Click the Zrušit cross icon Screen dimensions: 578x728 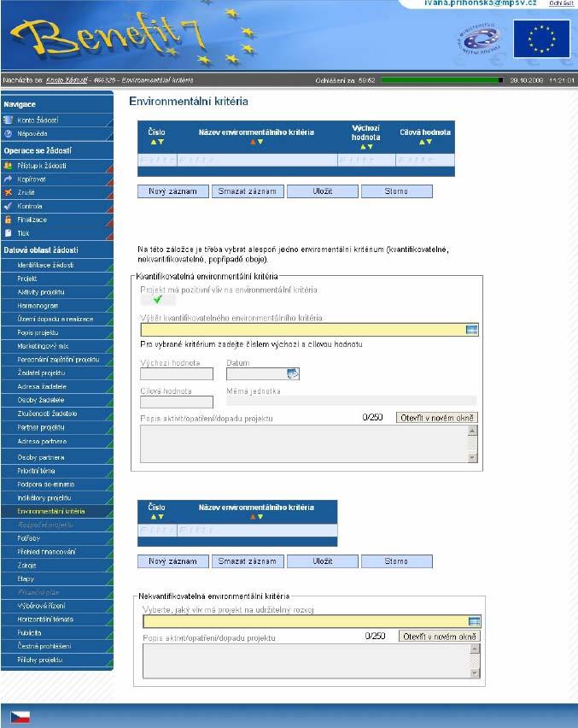pos(8,192)
